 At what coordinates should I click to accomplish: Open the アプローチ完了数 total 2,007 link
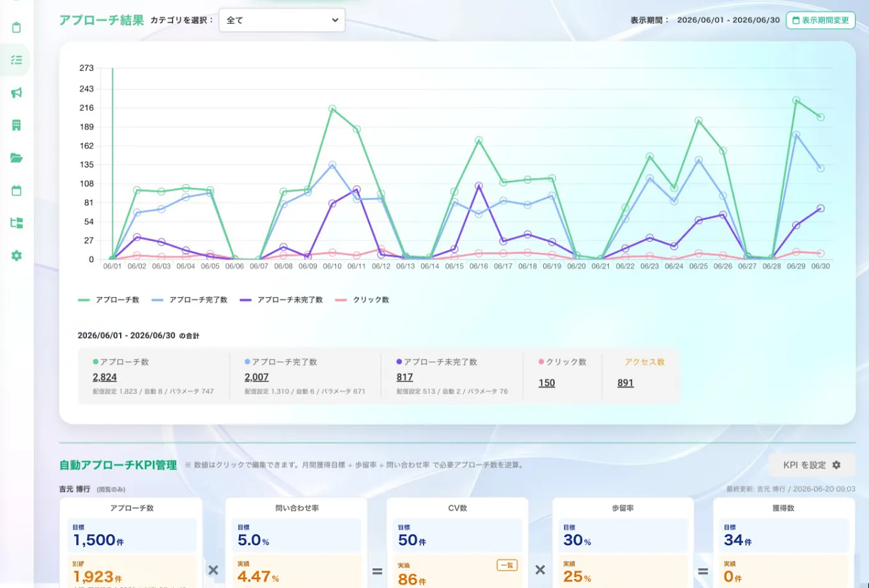257,377
